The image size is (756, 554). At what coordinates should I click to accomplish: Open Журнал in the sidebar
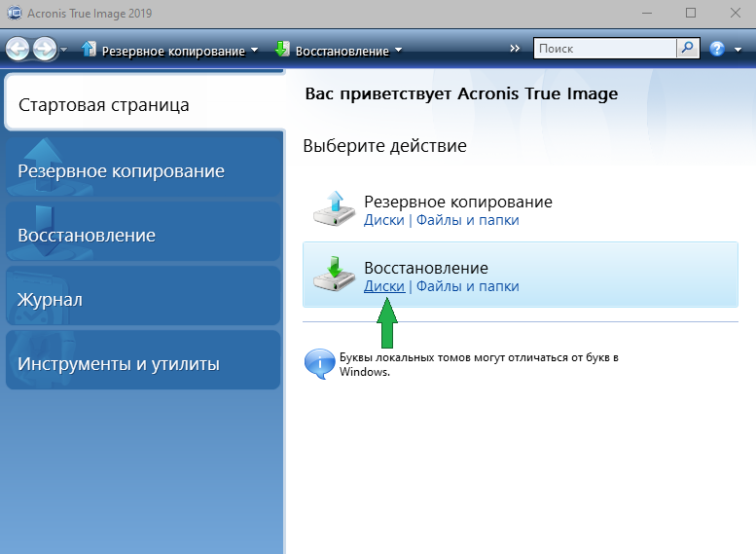[x=143, y=300]
